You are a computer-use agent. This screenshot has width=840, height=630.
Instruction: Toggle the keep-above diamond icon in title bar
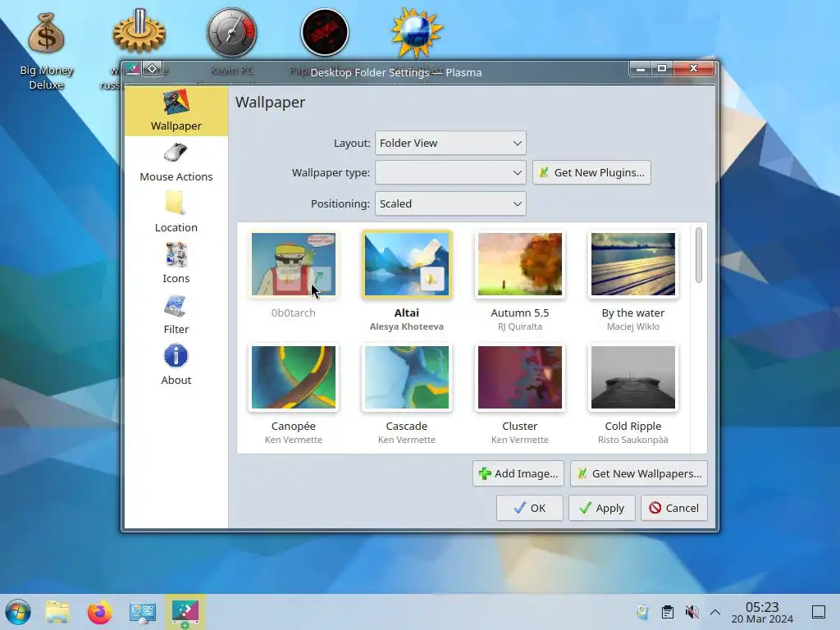152,69
